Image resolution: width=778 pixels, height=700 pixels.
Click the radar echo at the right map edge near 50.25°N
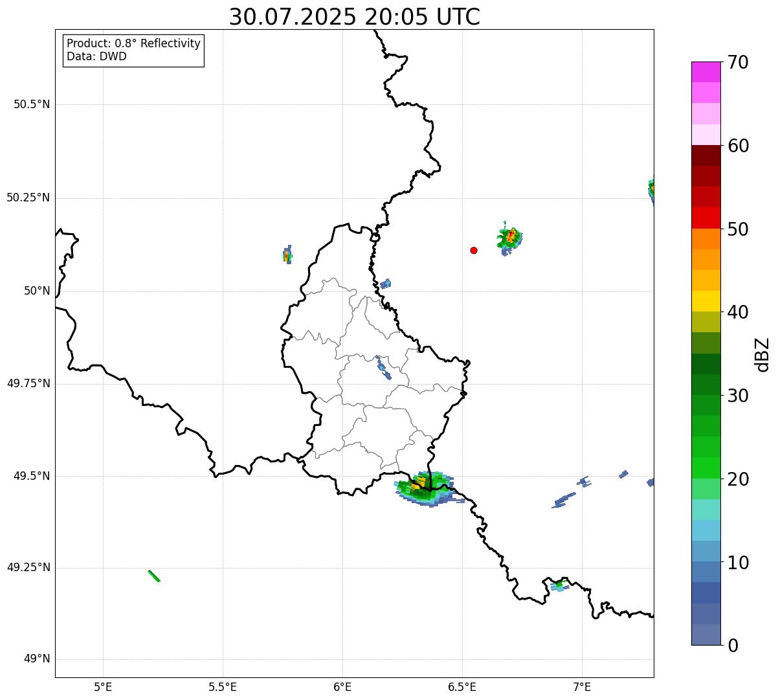click(651, 190)
